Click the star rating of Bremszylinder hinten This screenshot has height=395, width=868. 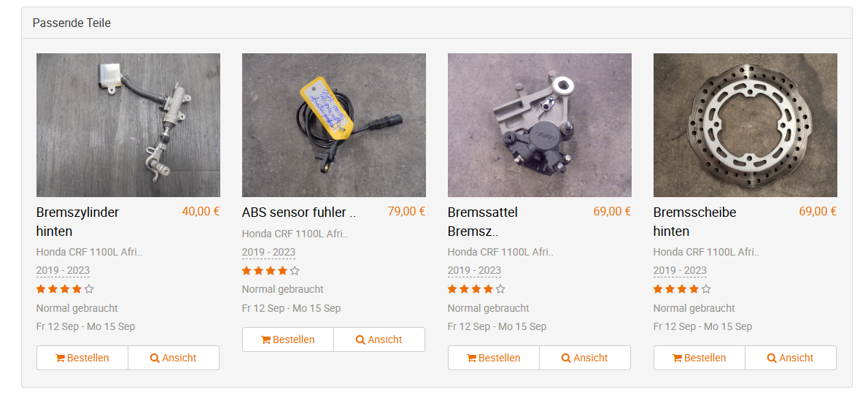65,289
